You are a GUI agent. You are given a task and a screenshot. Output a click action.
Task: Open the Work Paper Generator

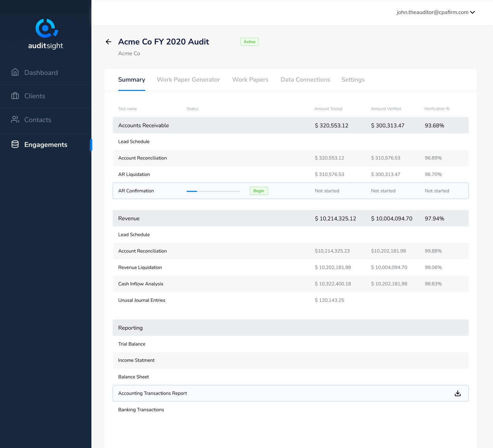188,79
